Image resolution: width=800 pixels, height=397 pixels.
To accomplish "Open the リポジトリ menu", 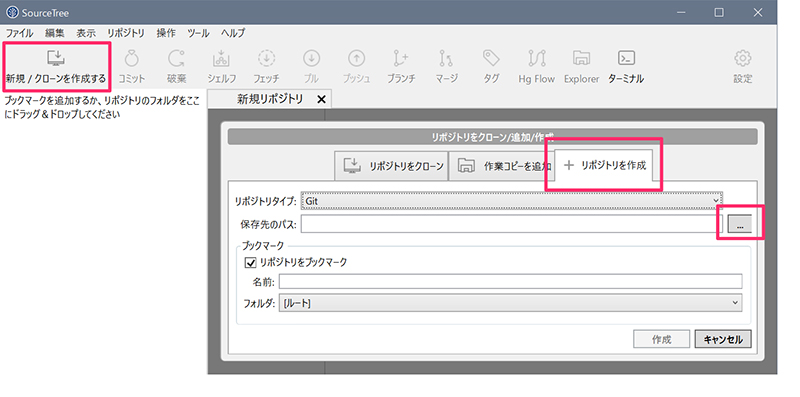I will [x=126, y=33].
